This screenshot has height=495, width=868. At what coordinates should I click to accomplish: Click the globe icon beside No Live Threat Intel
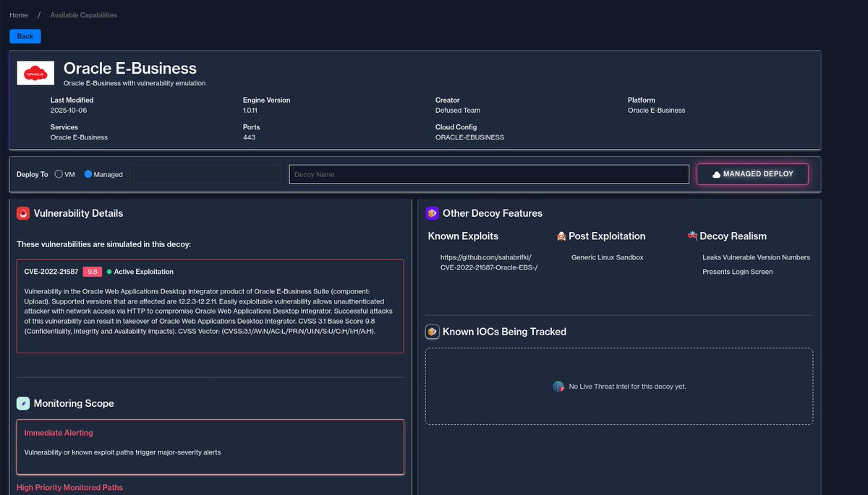pyautogui.click(x=558, y=387)
